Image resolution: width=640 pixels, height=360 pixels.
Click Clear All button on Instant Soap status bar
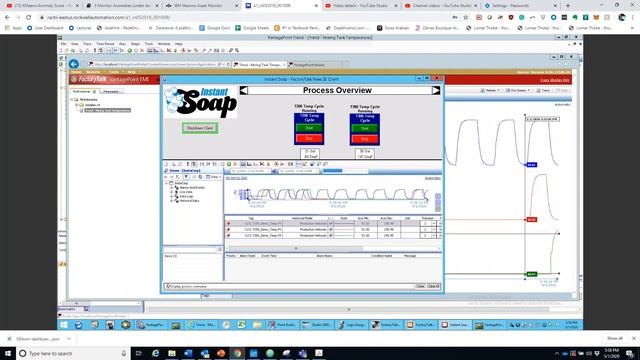click(x=433, y=286)
